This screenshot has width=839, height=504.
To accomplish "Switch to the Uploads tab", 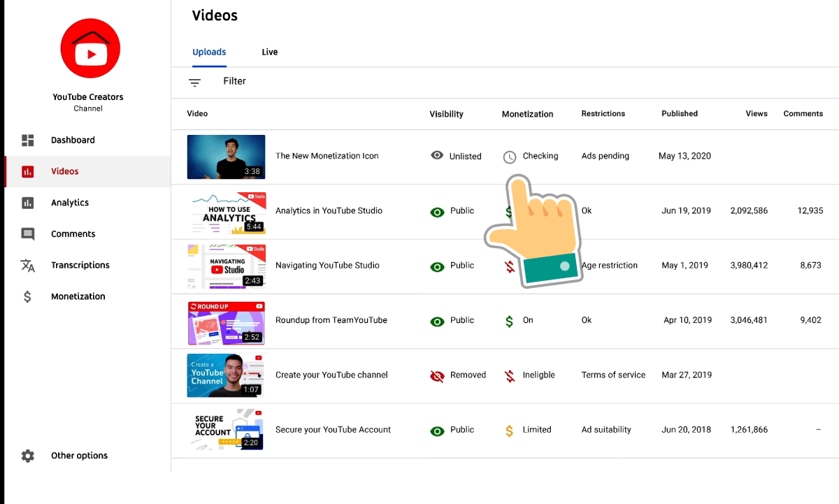I will pyautogui.click(x=209, y=52).
